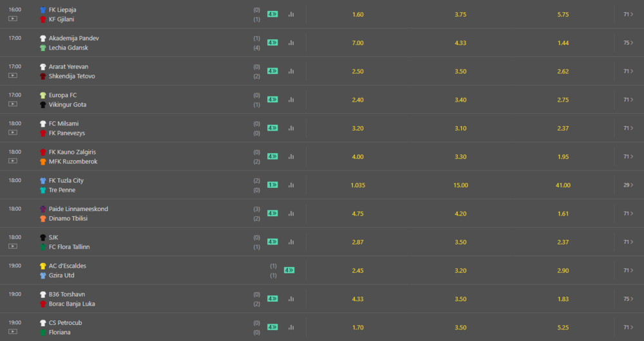
Task: Select home odds 4.00 for FK Kauno Zalgiris
Action: pos(357,157)
